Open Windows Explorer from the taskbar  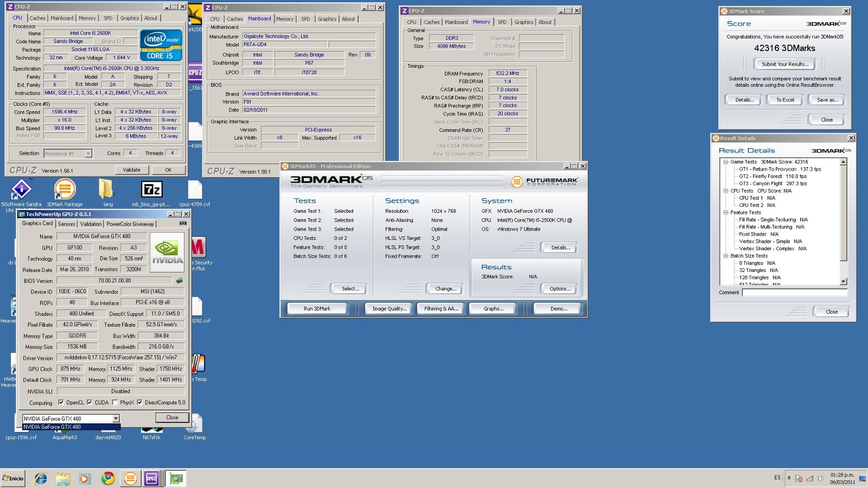pos(63,478)
